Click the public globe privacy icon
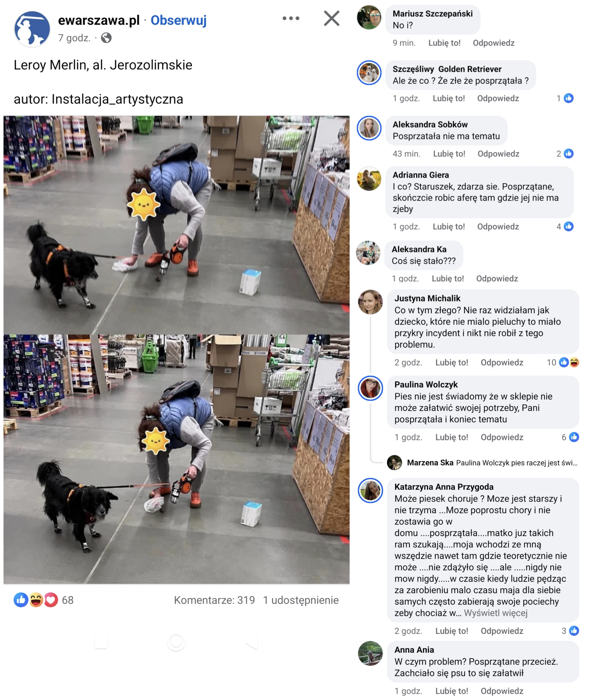This screenshot has height=700, width=591. coord(106,38)
